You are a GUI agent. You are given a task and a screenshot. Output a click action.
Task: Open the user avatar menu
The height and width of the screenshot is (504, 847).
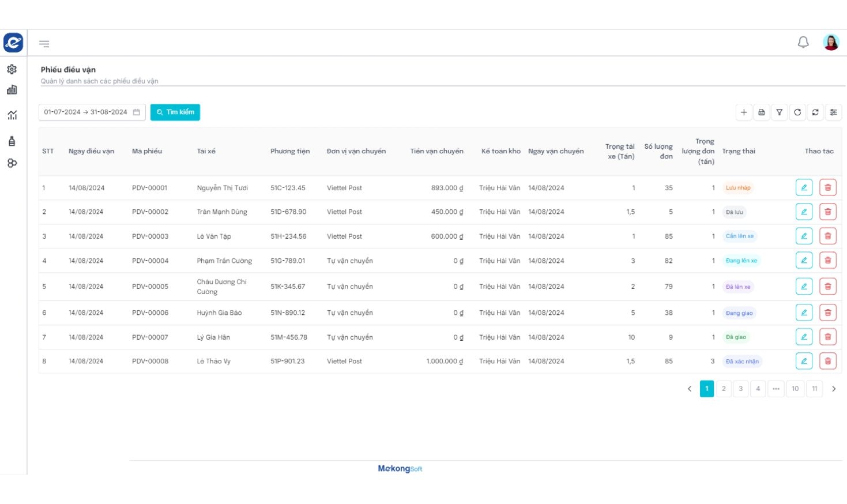point(831,43)
